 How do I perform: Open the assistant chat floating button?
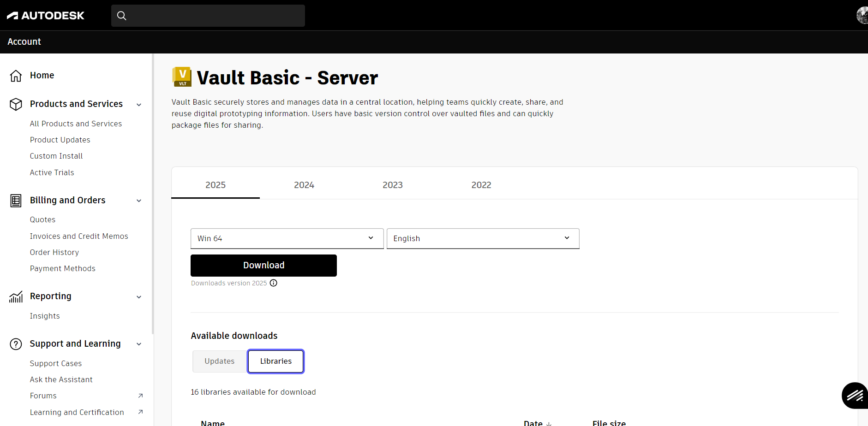pos(855,396)
